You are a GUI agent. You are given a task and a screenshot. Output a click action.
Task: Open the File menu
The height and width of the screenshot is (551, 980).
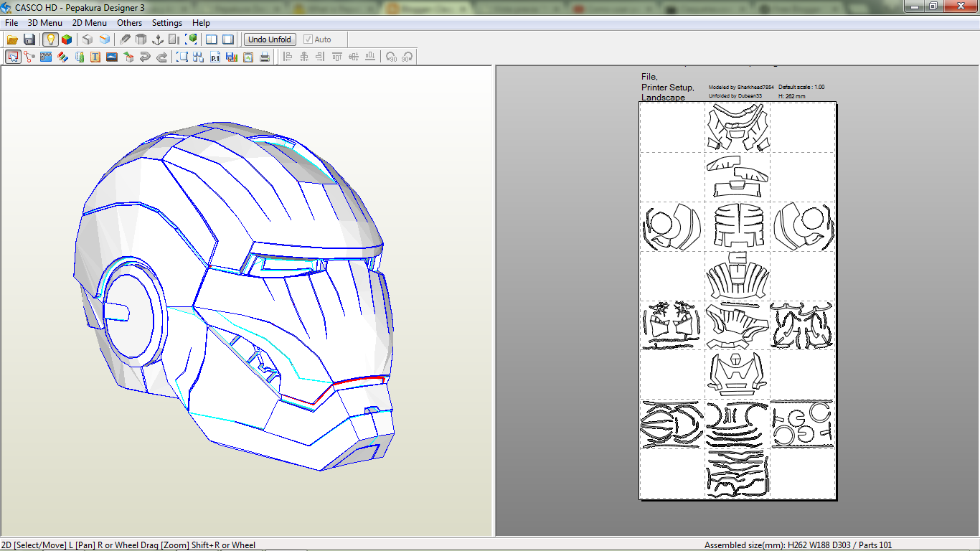point(11,23)
